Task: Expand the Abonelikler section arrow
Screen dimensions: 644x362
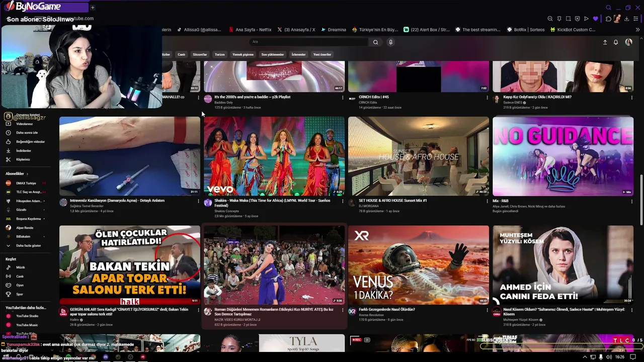Action: click(27, 174)
